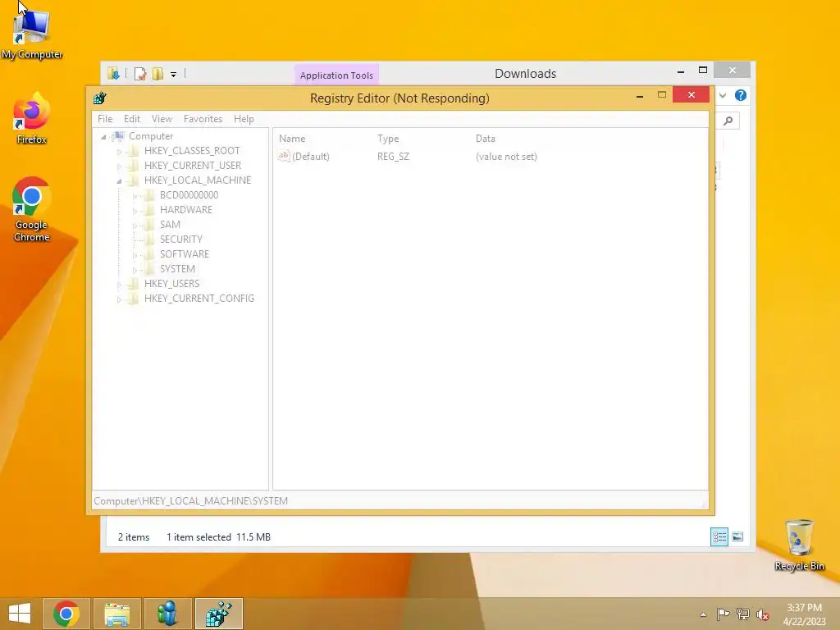The height and width of the screenshot is (630, 840).
Task: Click the muted volume icon in tray
Action: [x=762, y=614]
